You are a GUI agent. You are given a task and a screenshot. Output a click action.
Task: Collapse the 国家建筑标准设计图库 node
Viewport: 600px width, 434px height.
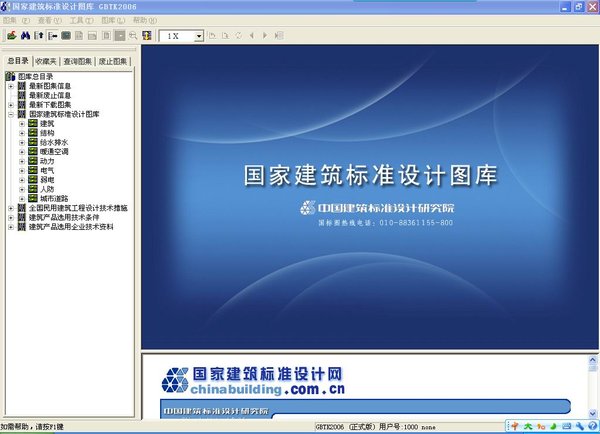coord(11,114)
